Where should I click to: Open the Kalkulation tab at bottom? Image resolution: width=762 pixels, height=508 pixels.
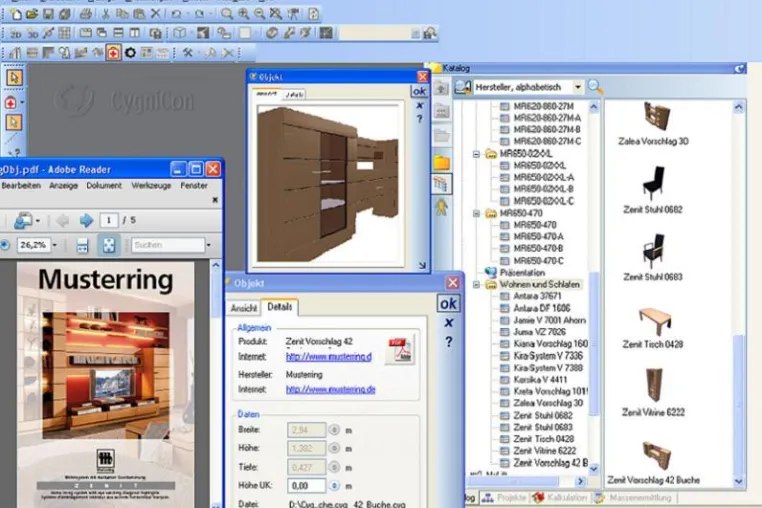pyautogui.click(x=562, y=498)
